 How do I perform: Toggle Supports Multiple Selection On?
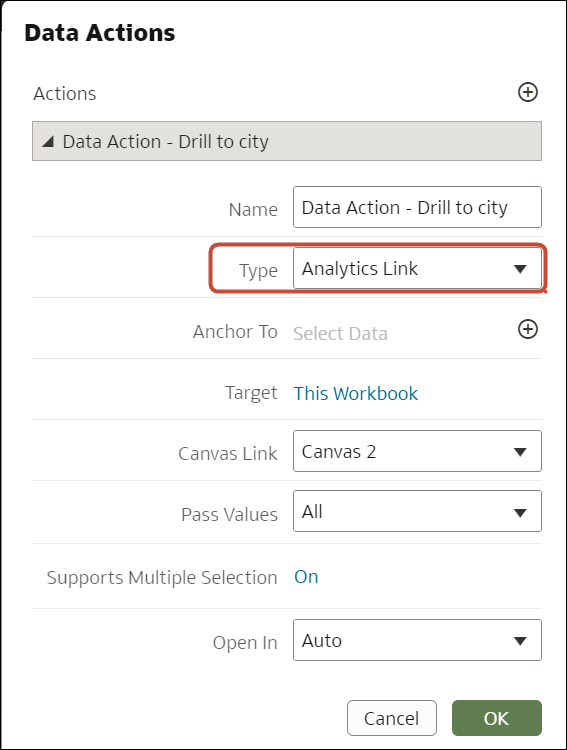[306, 576]
